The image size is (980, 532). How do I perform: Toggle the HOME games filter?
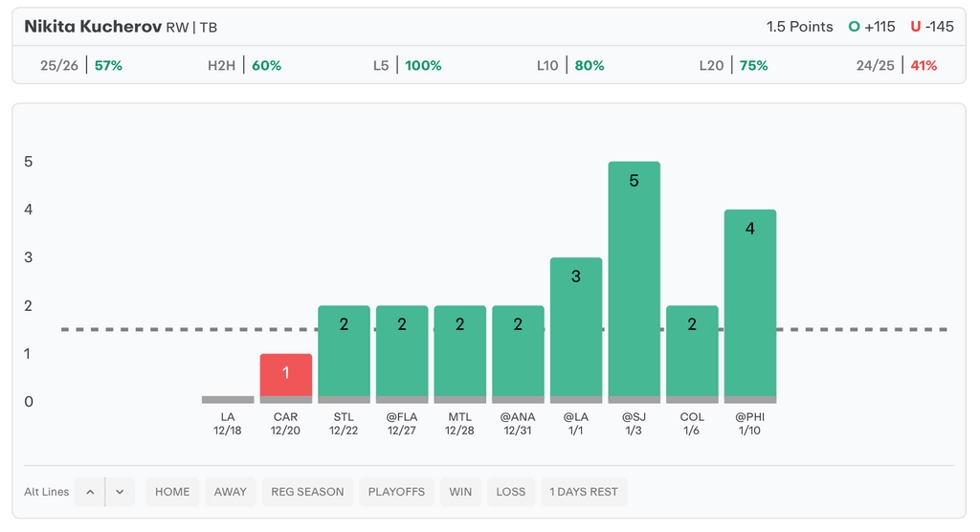(172, 492)
